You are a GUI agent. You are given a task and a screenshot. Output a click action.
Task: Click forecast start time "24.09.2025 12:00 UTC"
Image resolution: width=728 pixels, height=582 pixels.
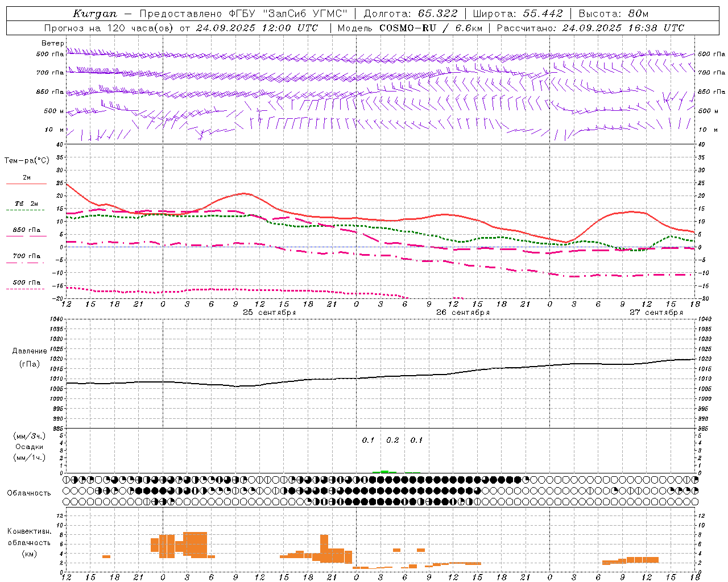257,28
